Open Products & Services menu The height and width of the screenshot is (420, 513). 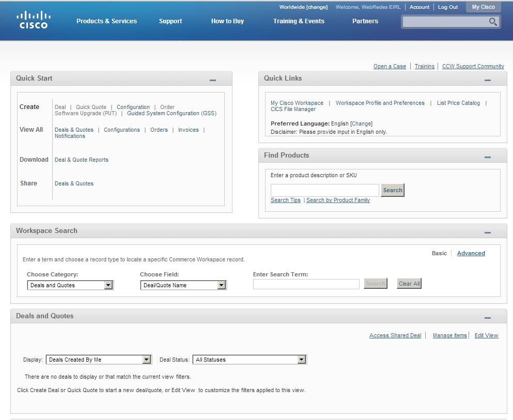106,21
